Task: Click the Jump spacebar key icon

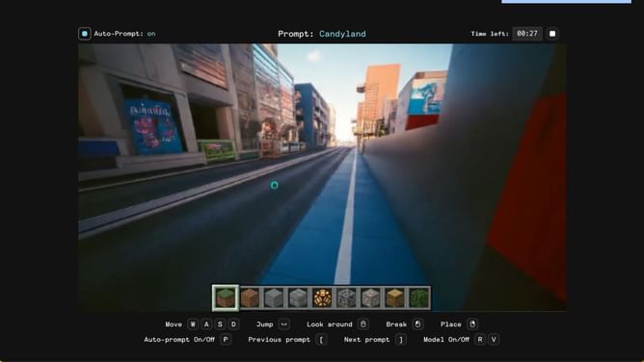Action: click(283, 324)
